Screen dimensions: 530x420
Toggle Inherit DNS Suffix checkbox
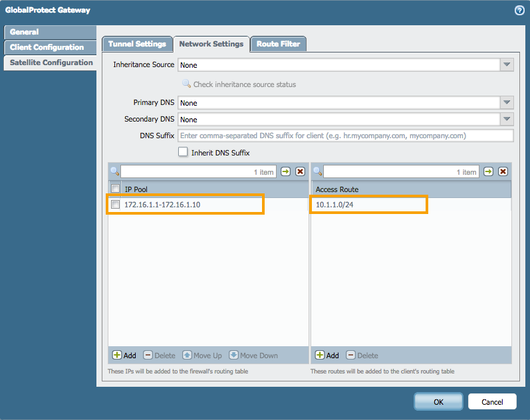click(183, 152)
